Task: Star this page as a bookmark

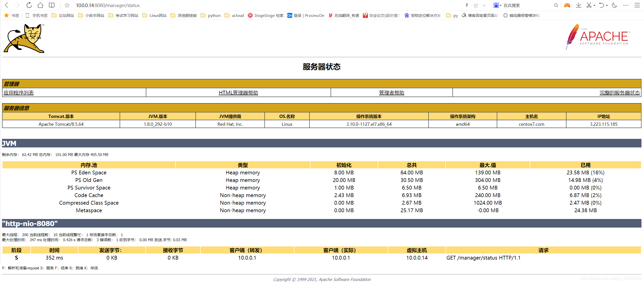Action: [67, 5]
